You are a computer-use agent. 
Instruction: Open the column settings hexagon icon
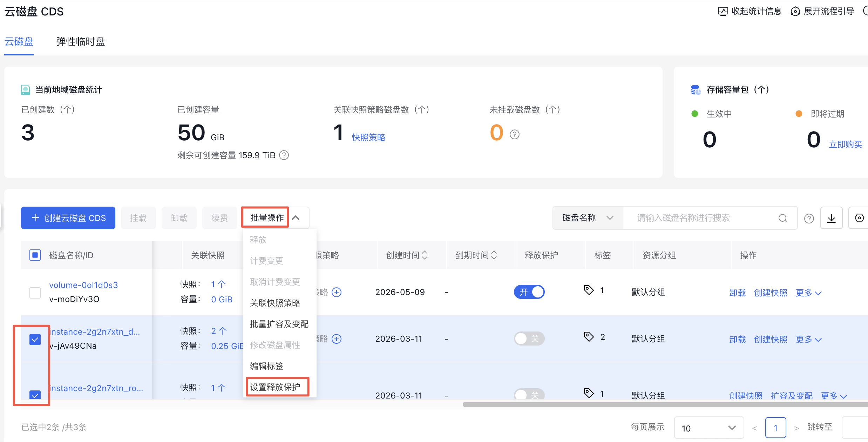tap(859, 218)
